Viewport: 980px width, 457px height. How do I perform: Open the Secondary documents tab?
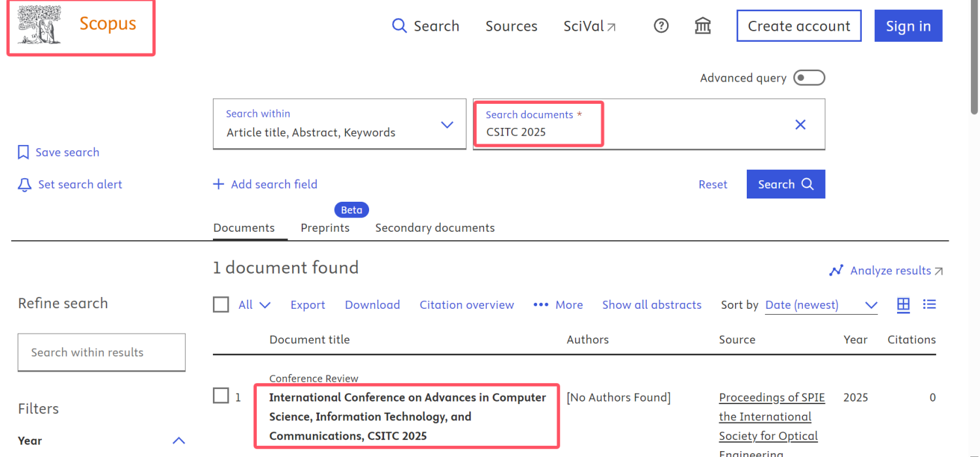click(435, 228)
